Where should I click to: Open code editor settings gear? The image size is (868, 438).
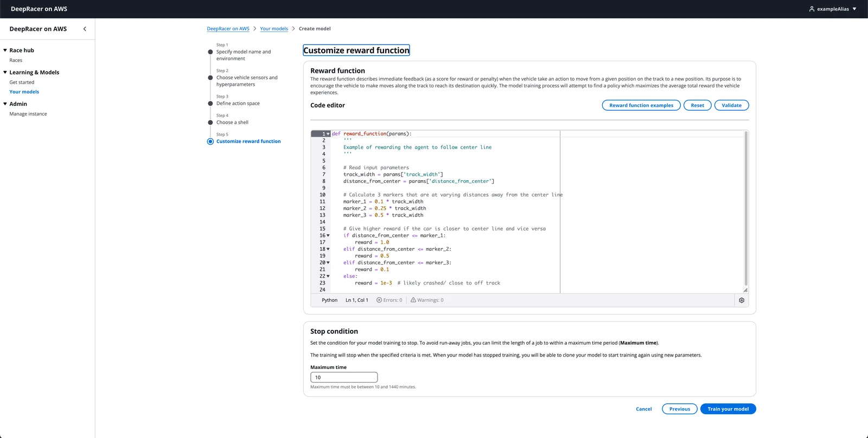click(742, 300)
